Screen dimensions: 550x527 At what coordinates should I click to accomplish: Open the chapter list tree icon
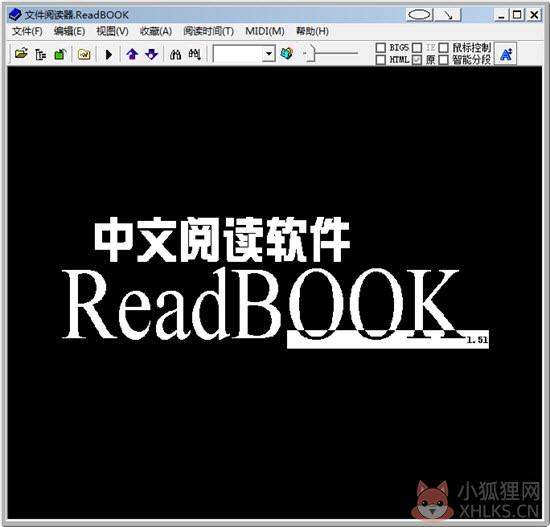(41, 54)
